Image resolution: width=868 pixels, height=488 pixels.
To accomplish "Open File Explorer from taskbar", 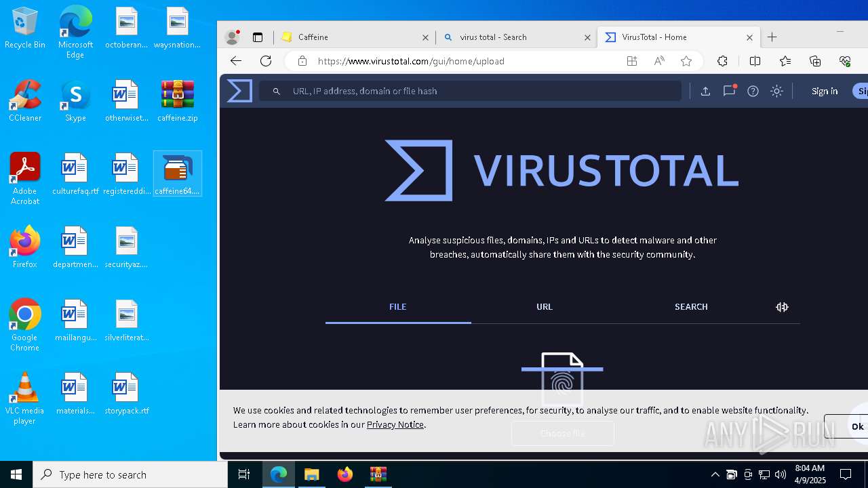I will tap(311, 474).
